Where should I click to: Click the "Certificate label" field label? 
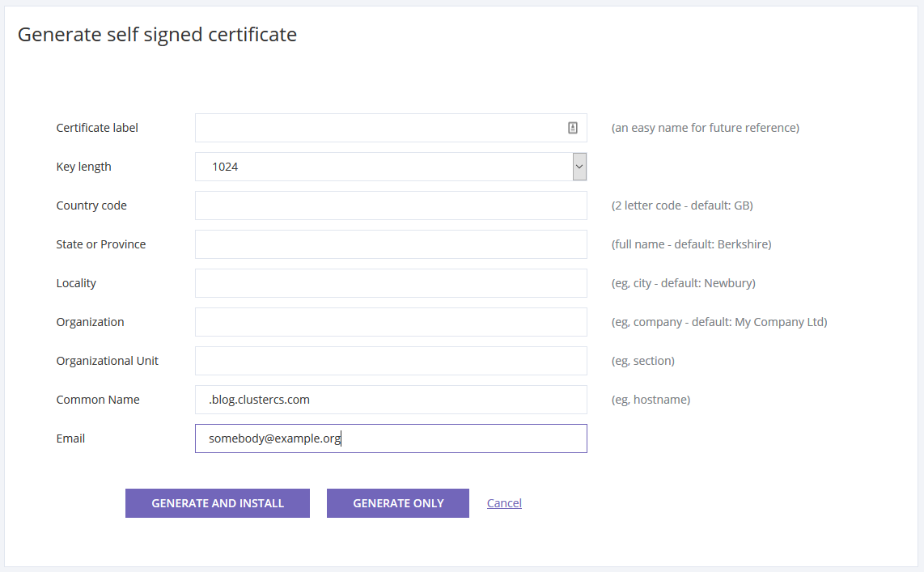tap(97, 128)
